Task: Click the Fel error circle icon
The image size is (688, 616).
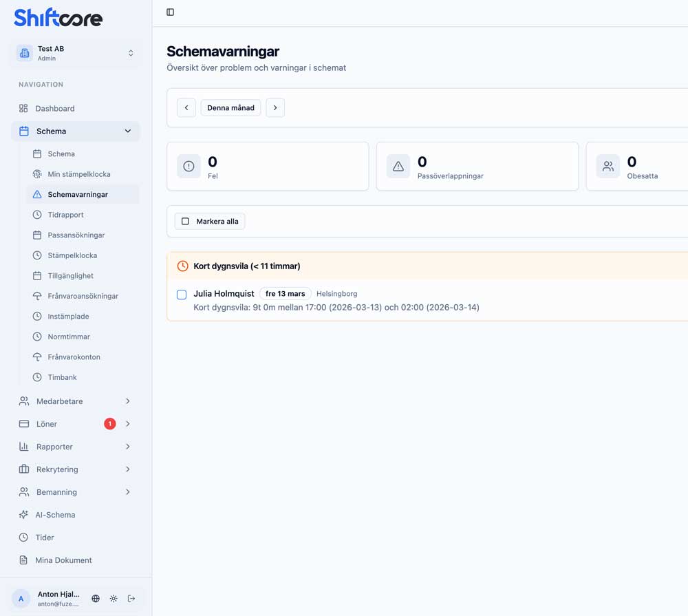Action: pos(189,167)
